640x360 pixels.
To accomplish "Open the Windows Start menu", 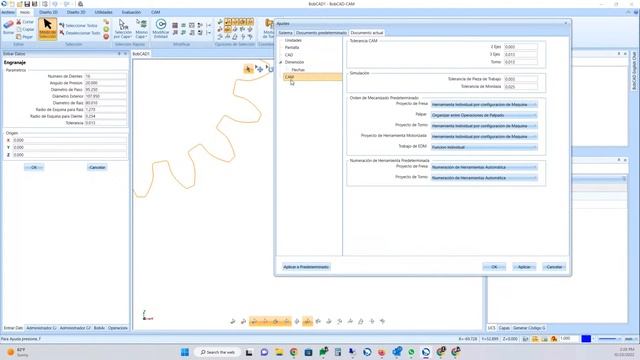I will coord(185,352).
